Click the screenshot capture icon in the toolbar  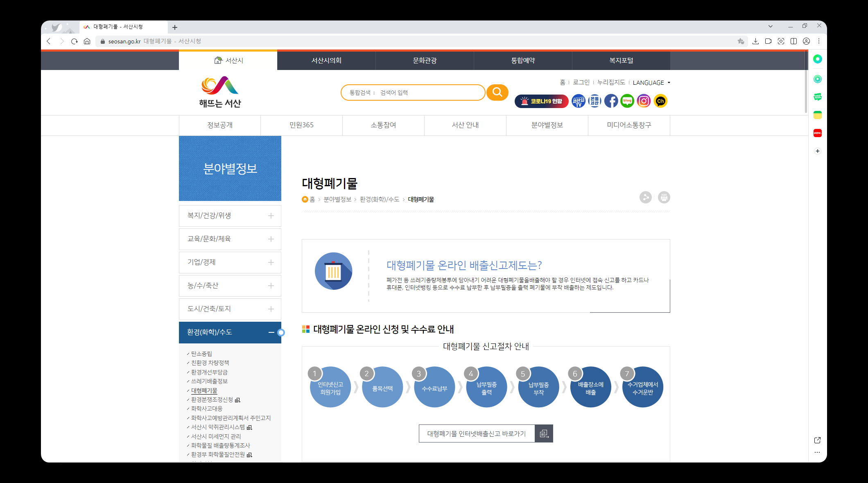click(781, 41)
